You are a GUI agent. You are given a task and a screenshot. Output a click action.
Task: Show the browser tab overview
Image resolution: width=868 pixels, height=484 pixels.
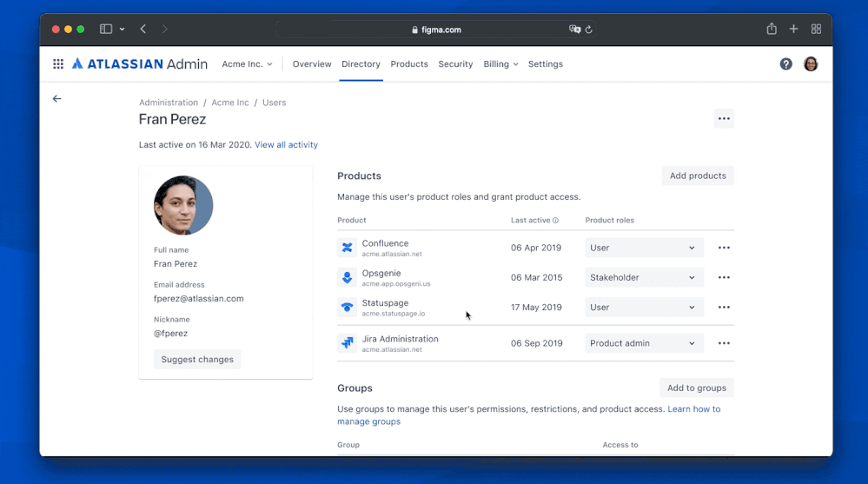click(816, 29)
